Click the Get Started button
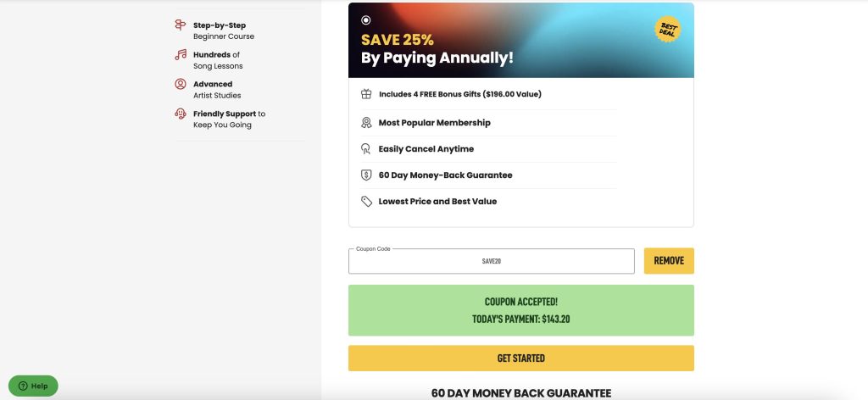The image size is (868, 400). [521, 358]
